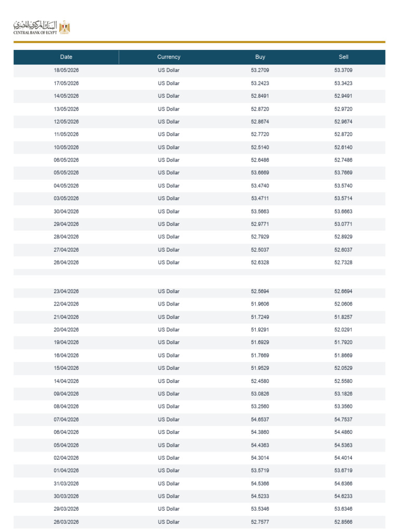This screenshot has height=532, width=399.
Task: Click the 53.3709 sell rate value
Action: point(343,70)
